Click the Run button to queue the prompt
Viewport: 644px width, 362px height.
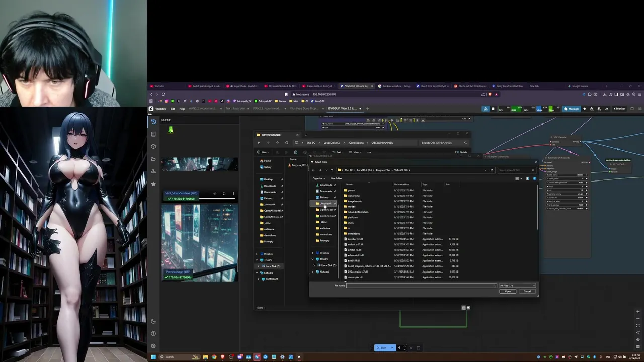pyautogui.click(x=382, y=348)
